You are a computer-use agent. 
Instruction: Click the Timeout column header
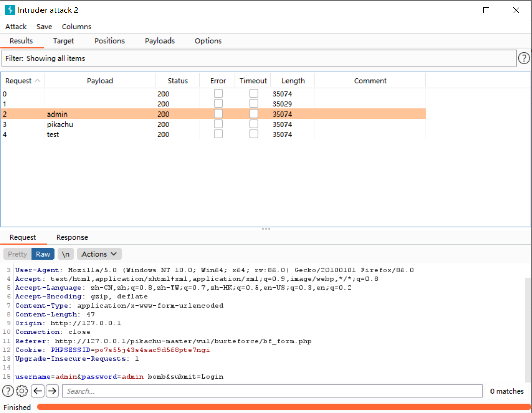click(x=253, y=81)
